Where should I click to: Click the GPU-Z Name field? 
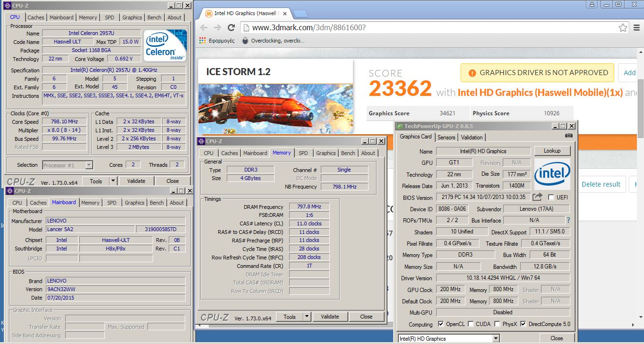pyautogui.click(x=483, y=151)
